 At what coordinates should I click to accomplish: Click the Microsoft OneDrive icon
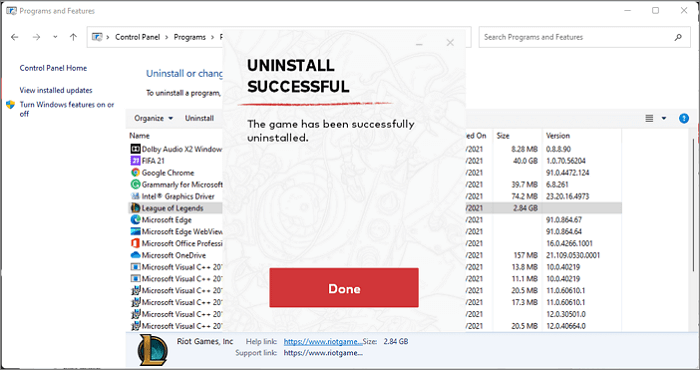(x=135, y=255)
